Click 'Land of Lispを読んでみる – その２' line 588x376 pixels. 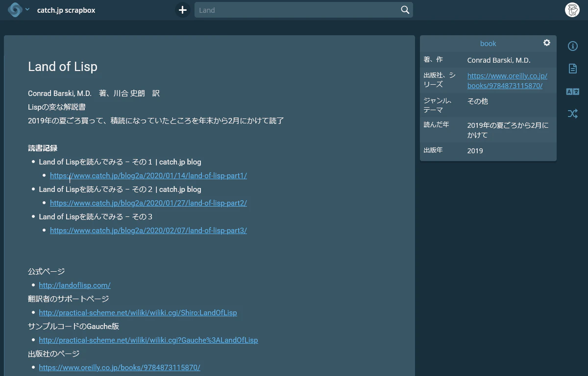120,189
